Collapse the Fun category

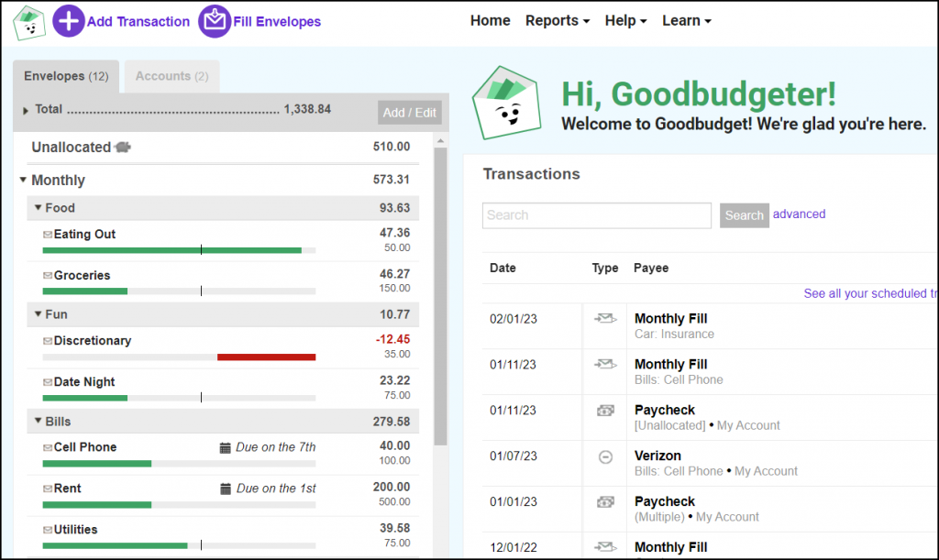38,314
